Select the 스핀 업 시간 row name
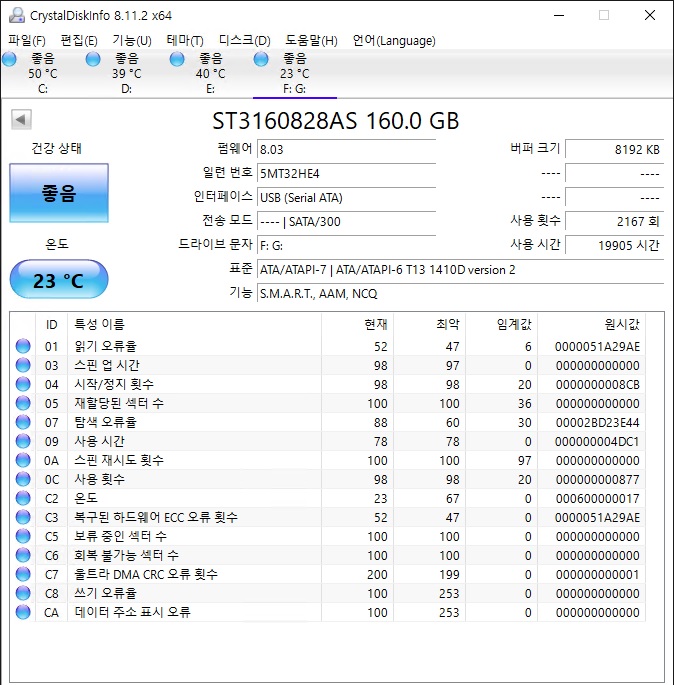 [107, 365]
